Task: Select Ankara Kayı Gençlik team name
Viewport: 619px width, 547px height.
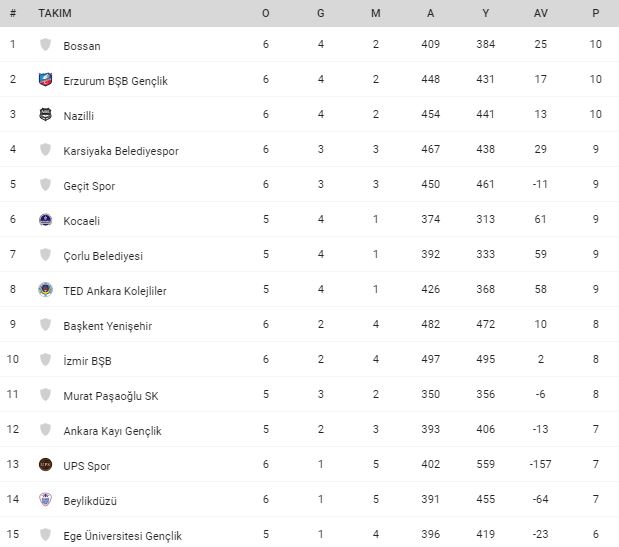Action: pos(112,431)
